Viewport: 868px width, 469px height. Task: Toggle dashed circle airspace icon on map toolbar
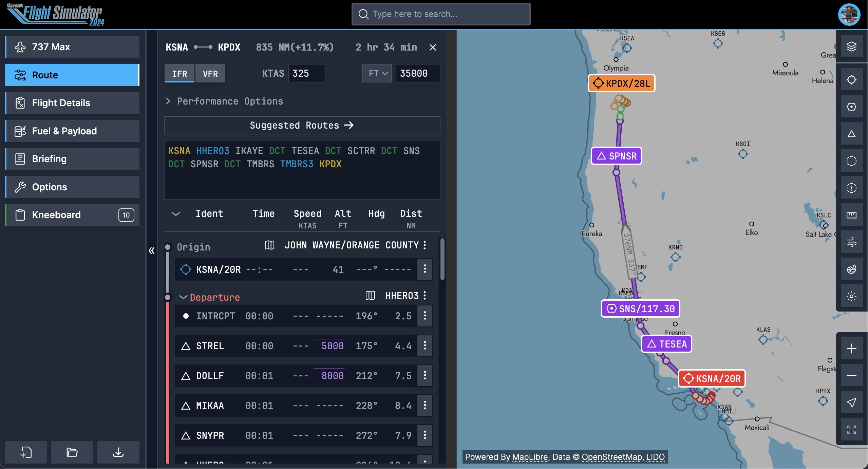(x=851, y=161)
